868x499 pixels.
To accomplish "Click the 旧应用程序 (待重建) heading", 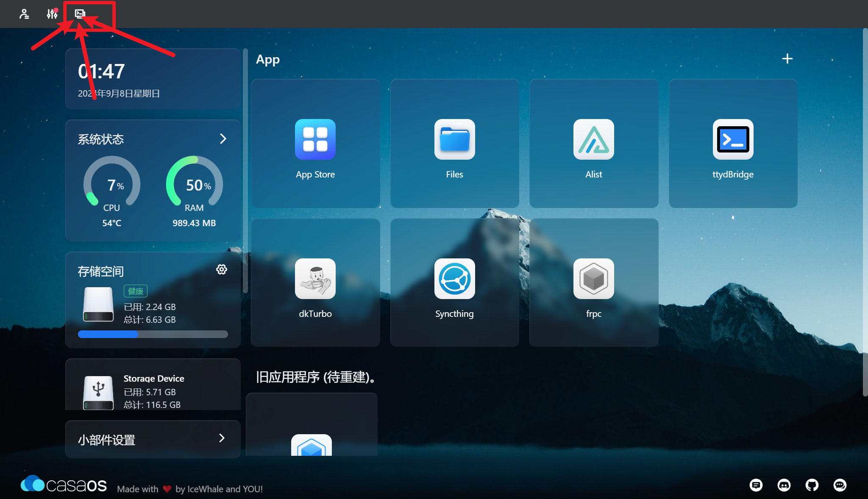I will click(316, 377).
